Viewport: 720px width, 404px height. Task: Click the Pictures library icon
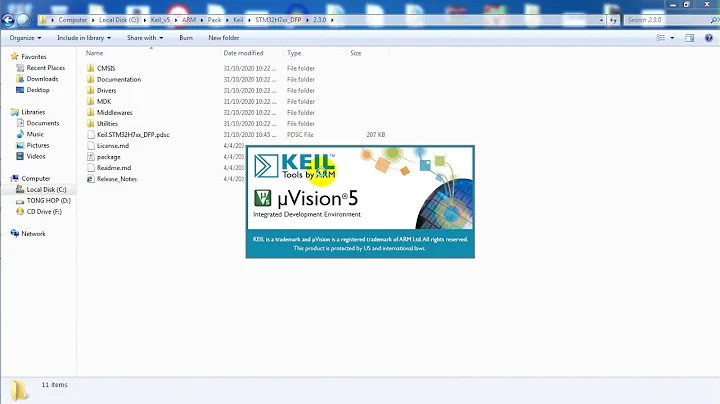[20, 145]
